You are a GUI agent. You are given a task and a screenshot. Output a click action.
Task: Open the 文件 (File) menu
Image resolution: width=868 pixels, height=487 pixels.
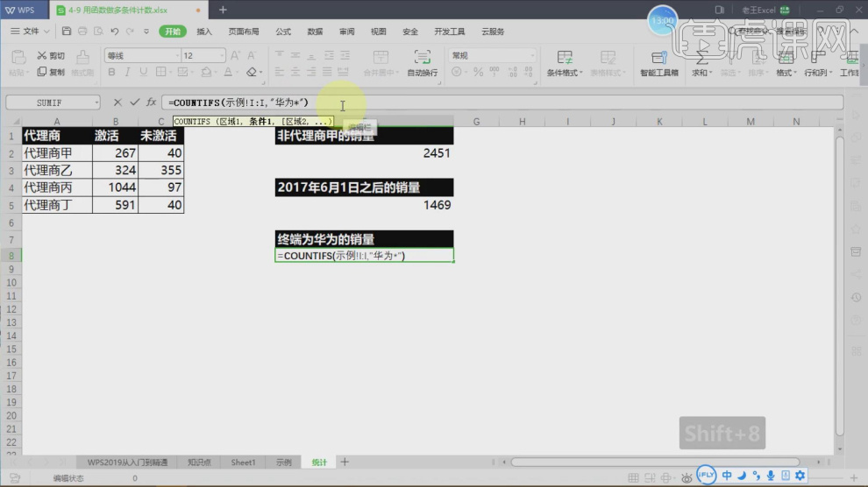point(29,32)
